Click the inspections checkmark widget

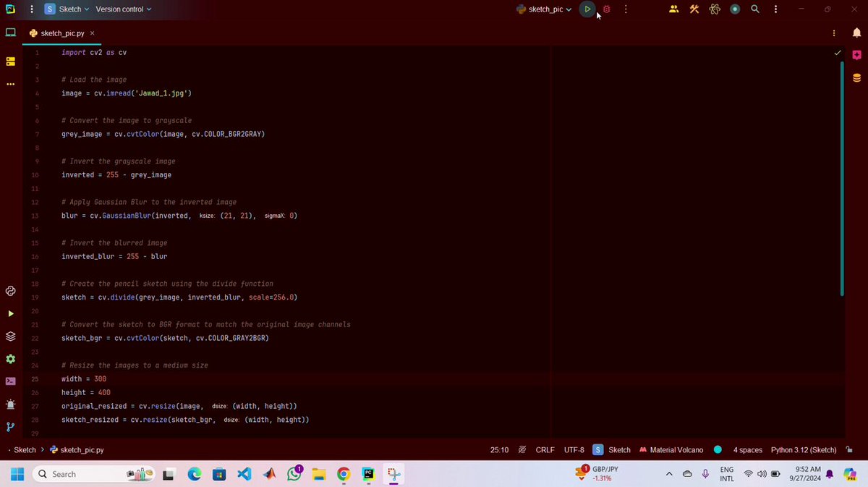click(x=838, y=53)
